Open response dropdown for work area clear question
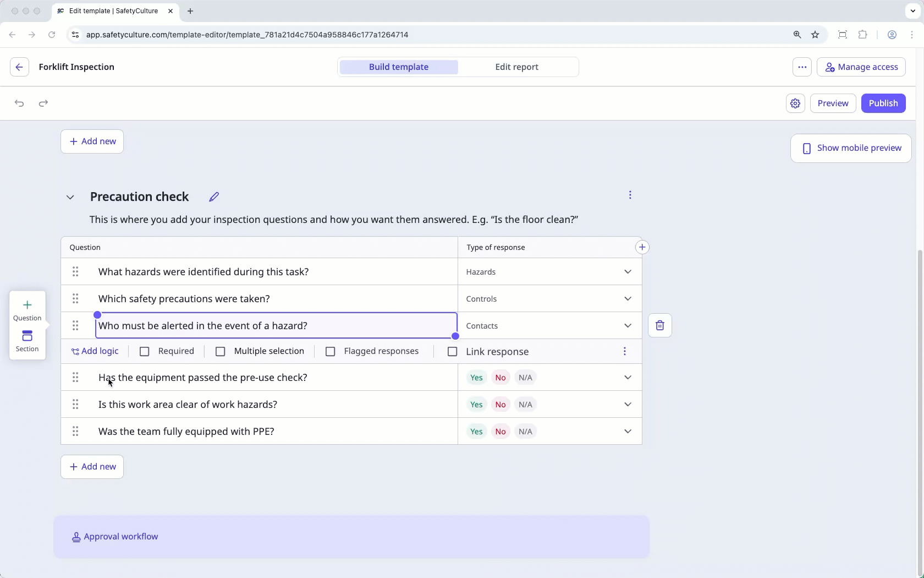 click(628, 405)
